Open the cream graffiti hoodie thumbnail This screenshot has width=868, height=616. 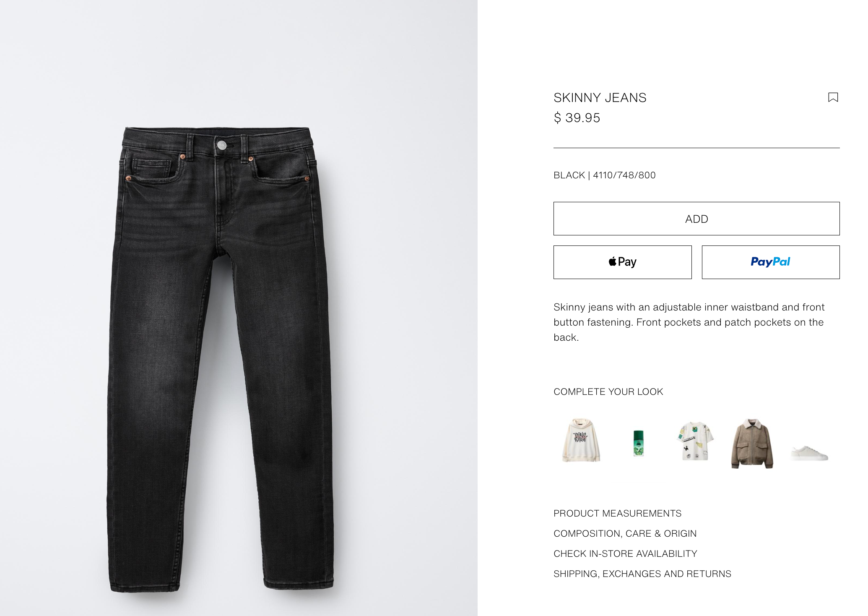[x=581, y=441]
